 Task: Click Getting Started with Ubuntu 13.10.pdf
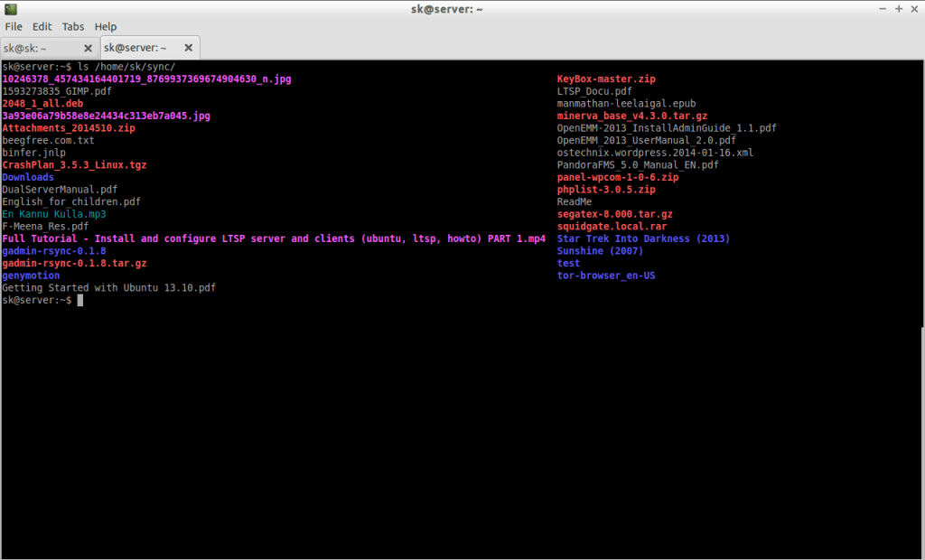point(109,288)
